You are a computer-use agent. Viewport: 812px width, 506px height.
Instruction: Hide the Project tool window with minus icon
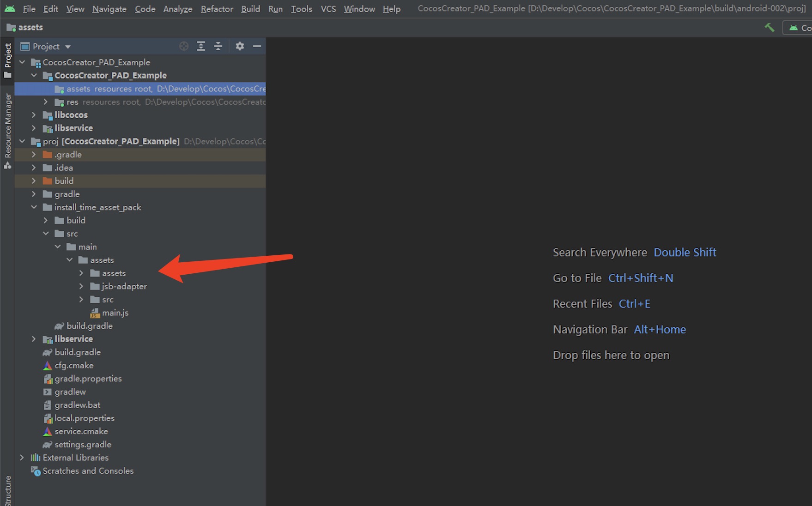point(257,46)
